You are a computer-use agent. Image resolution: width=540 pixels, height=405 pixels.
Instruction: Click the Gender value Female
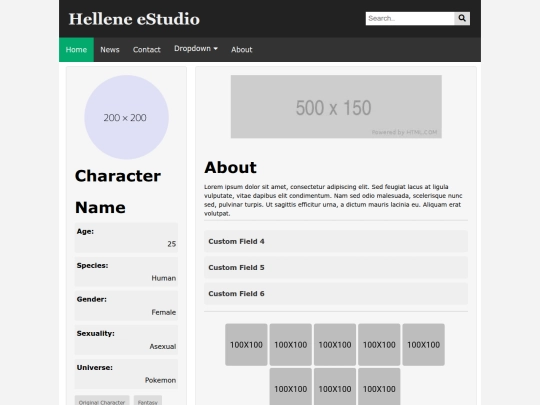pos(164,312)
